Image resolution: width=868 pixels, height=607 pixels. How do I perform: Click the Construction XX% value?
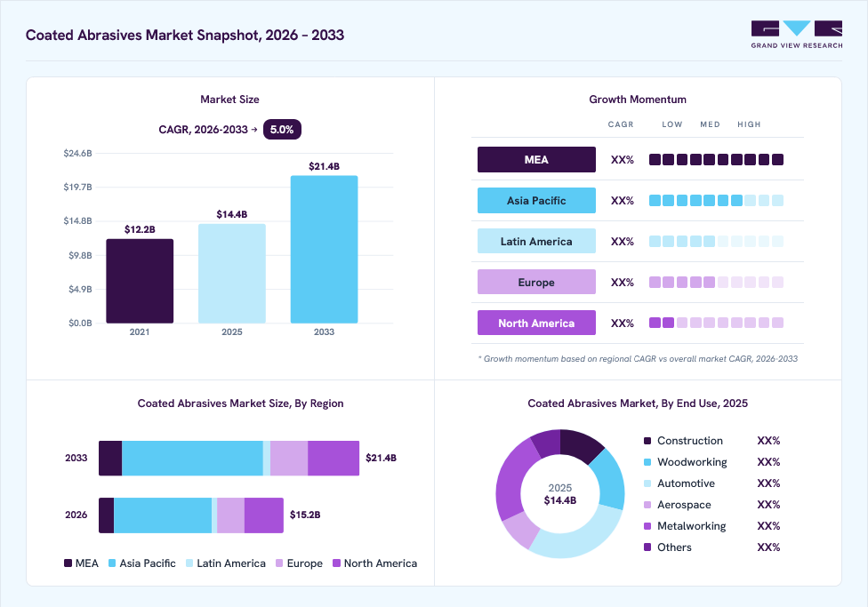tap(768, 441)
